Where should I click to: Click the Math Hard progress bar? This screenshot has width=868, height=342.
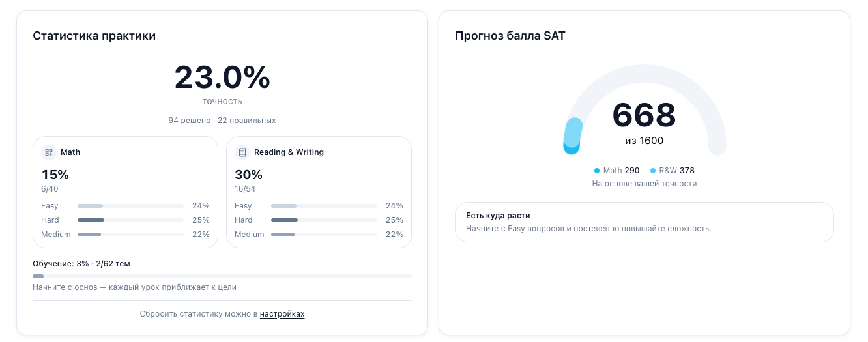130,220
